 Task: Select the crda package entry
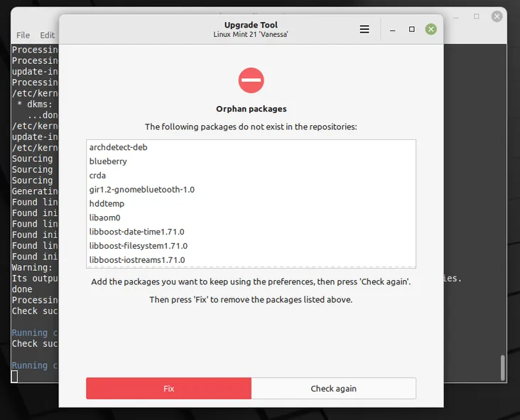pos(97,176)
